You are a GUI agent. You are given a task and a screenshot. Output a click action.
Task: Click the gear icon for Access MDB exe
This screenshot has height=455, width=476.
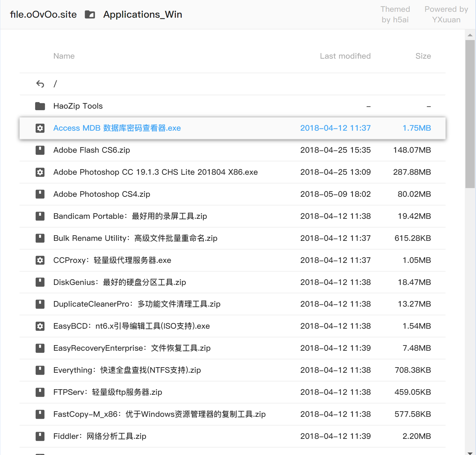(40, 128)
